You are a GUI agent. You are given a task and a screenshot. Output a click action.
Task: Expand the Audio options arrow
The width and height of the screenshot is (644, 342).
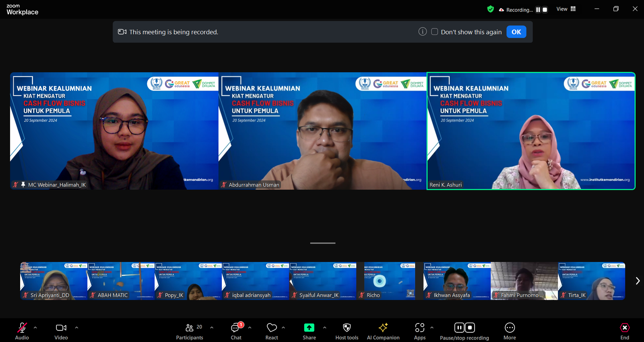pyautogui.click(x=35, y=327)
